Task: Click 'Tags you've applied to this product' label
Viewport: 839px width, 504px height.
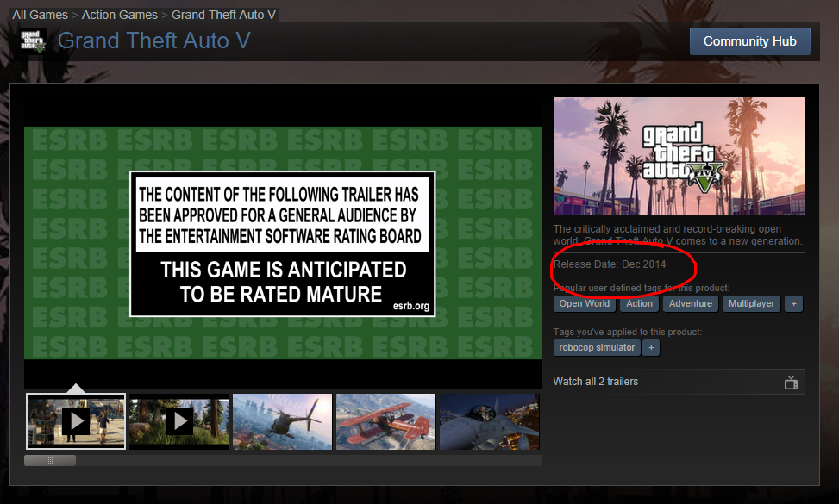Action: coord(628,332)
